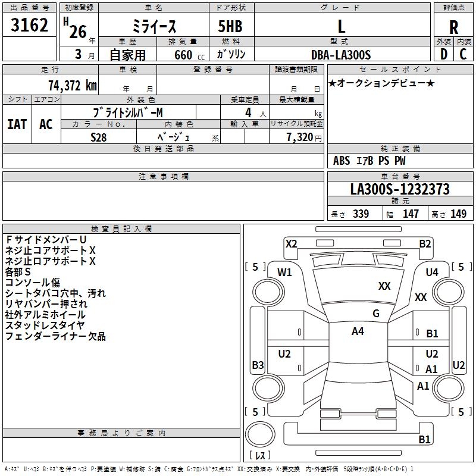Click the first registration year H26
The width and height of the screenshot is (476, 476).
click(75, 28)
